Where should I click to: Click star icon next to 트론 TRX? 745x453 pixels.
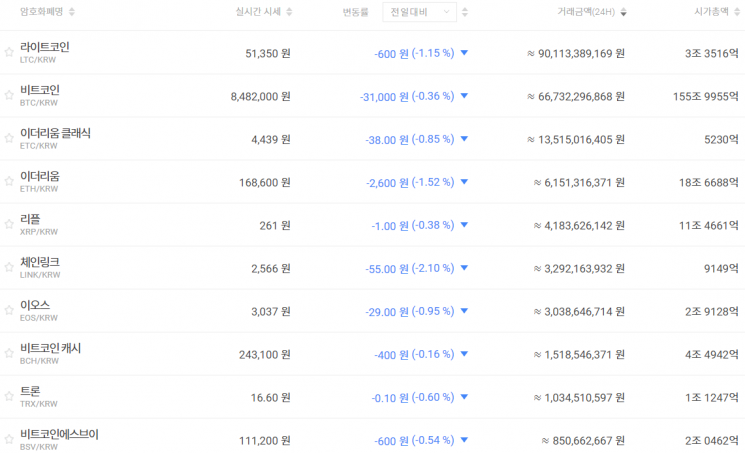click(9, 396)
